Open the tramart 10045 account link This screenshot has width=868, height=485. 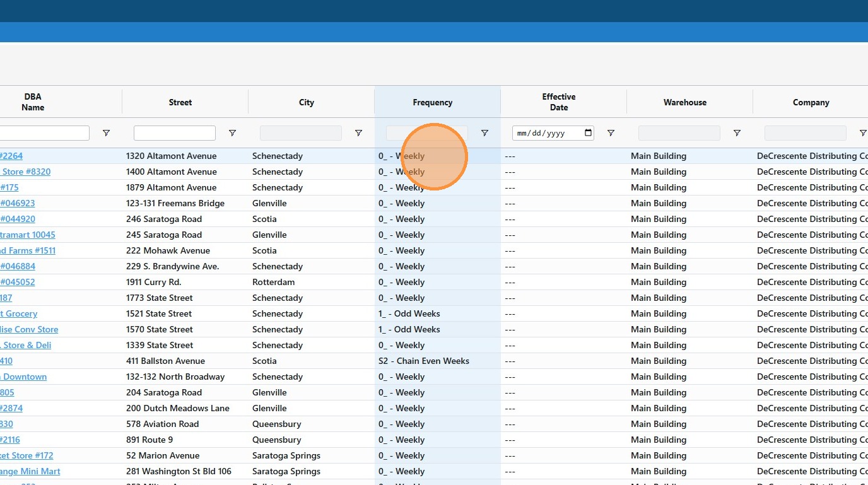[28, 235]
